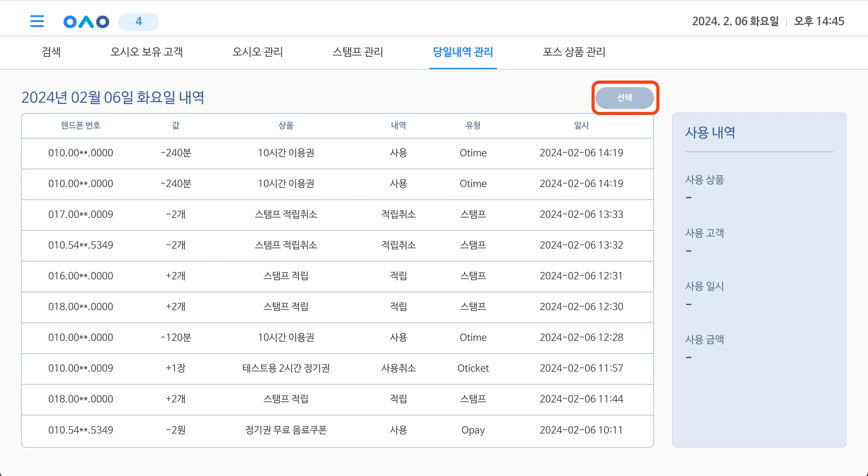Open the hamburger menu icon
Viewport: 868px width, 476px height.
pos(37,21)
